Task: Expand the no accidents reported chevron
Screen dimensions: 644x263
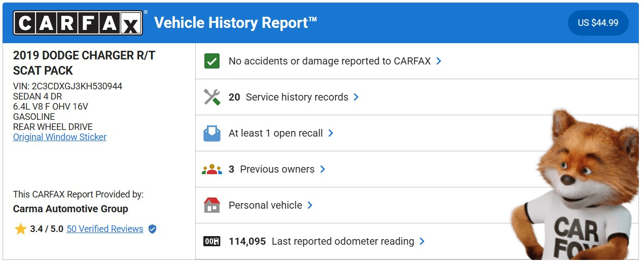Action: pos(439,61)
